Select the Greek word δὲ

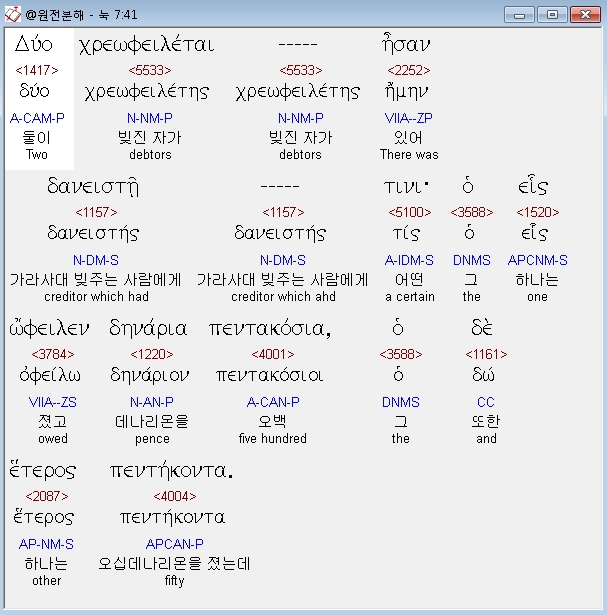click(x=482, y=328)
